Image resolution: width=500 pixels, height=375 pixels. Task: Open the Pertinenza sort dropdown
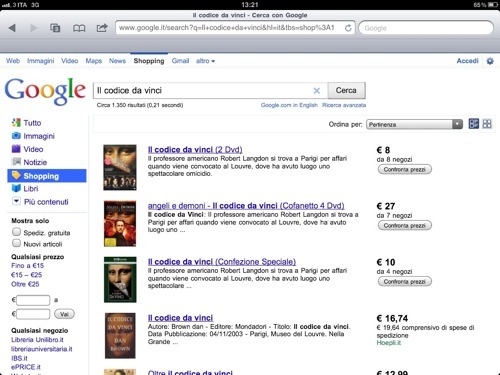click(x=414, y=124)
